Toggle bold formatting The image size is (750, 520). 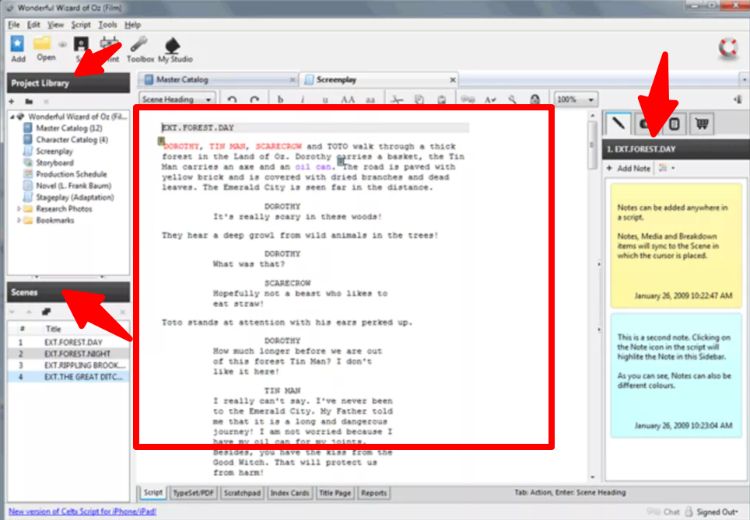click(x=280, y=100)
